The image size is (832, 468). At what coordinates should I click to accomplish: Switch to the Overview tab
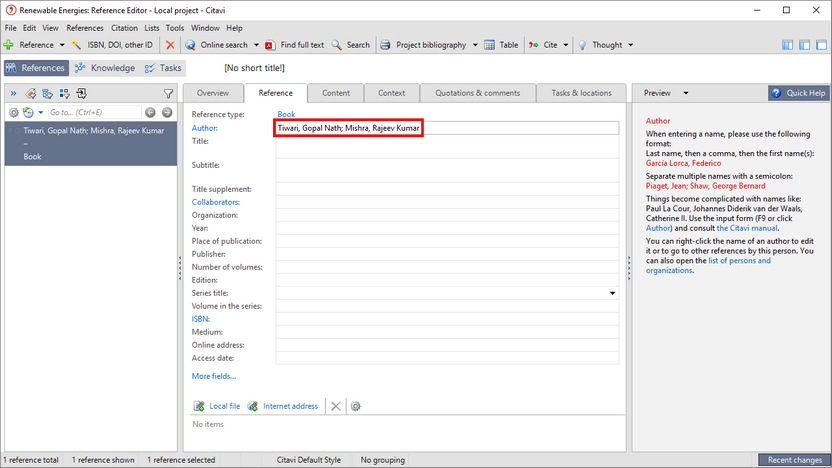tap(213, 93)
